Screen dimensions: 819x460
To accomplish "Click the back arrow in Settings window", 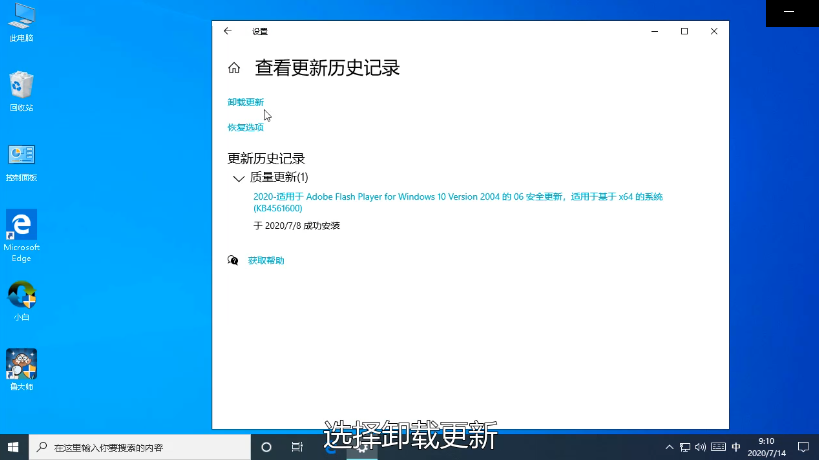I will [x=228, y=31].
